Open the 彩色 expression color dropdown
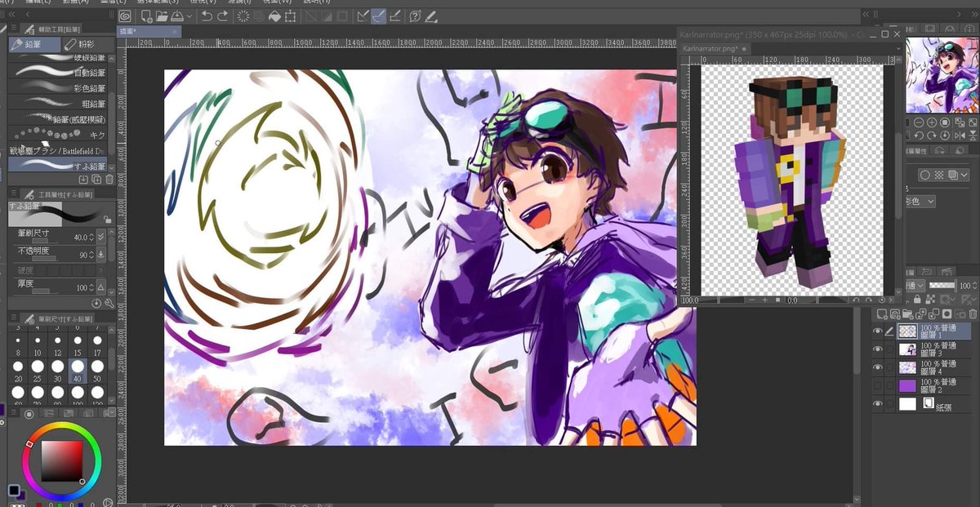 [920, 202]
